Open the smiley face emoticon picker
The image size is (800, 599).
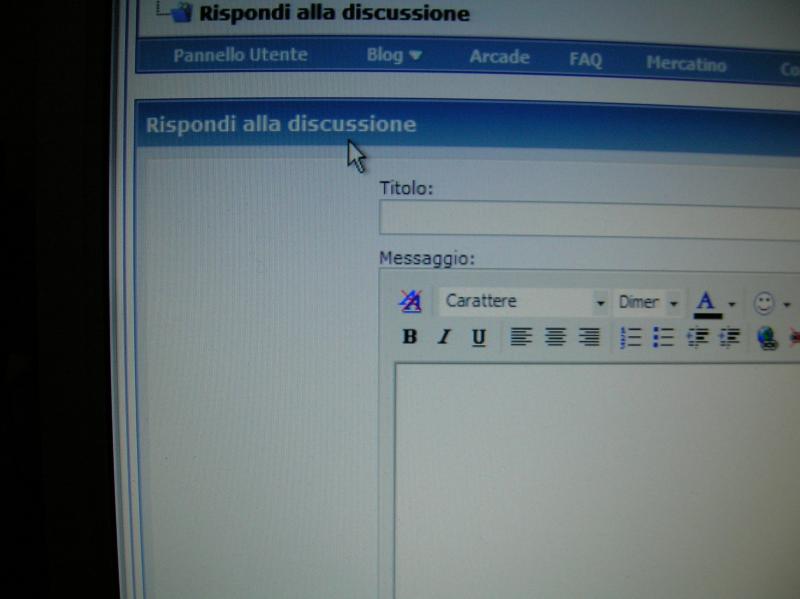(764, 304)
